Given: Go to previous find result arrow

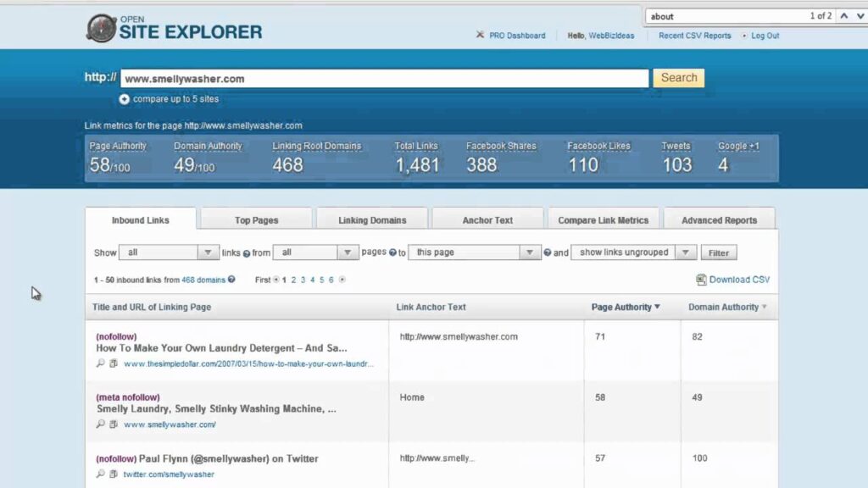Looking at the screenshot, I should 844,16.
